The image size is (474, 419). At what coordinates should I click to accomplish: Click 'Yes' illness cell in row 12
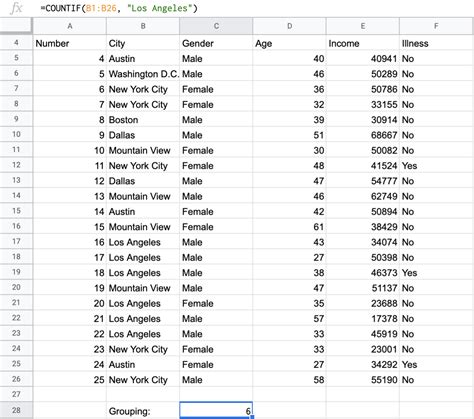[x=436, y=166]
